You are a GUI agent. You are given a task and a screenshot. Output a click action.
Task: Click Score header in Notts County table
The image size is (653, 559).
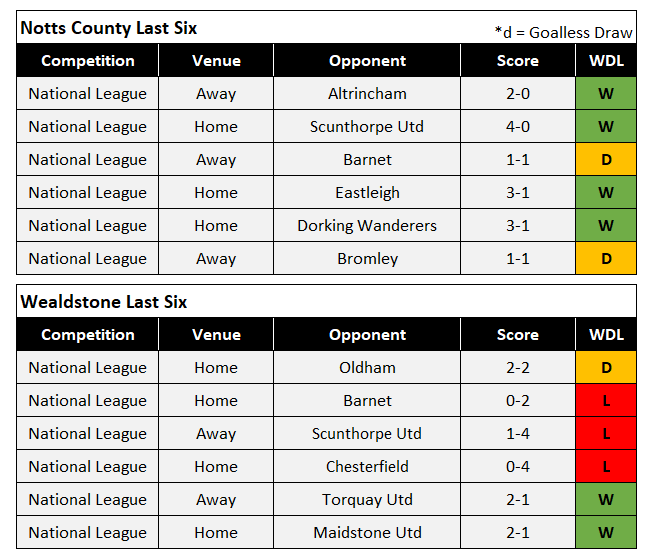click(x=518, y=61)
